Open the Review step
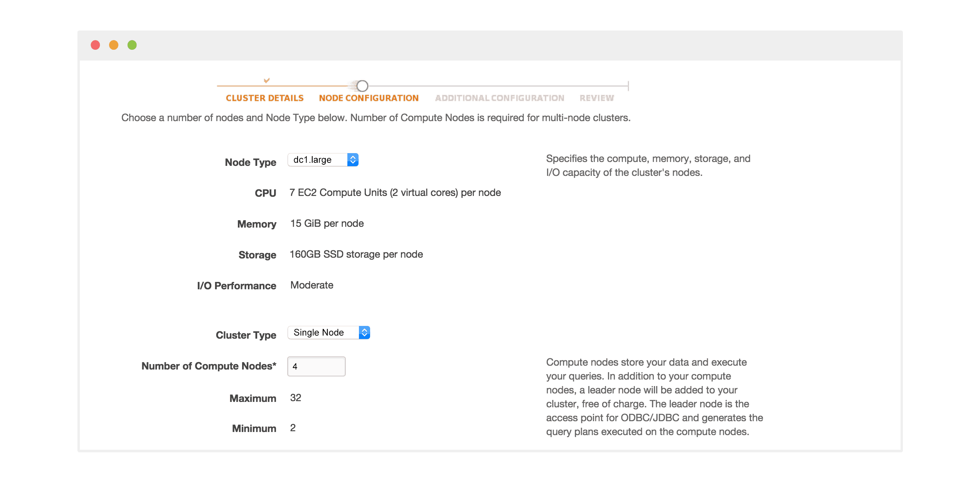 tap(597, 98)
